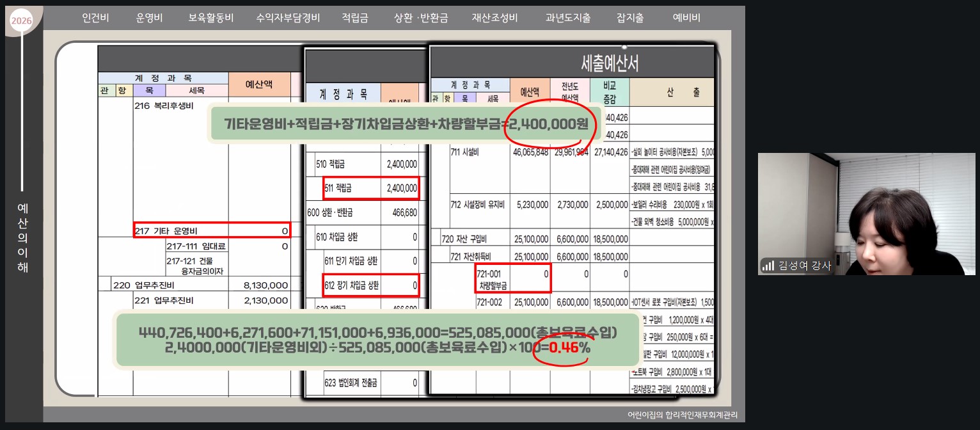Open the 과년도지출 tab
The height and width of the screenshot is (430, 980).
coord(568,18)
